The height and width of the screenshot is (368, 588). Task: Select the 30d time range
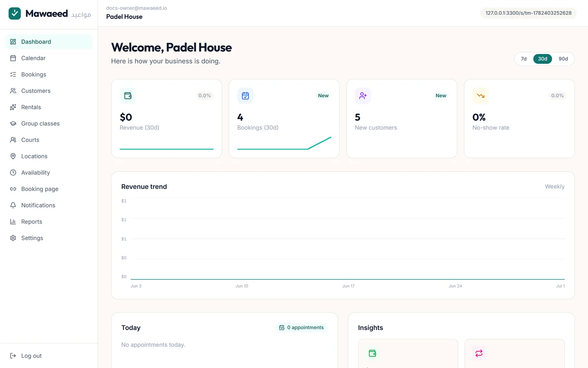tap(543, 59)
